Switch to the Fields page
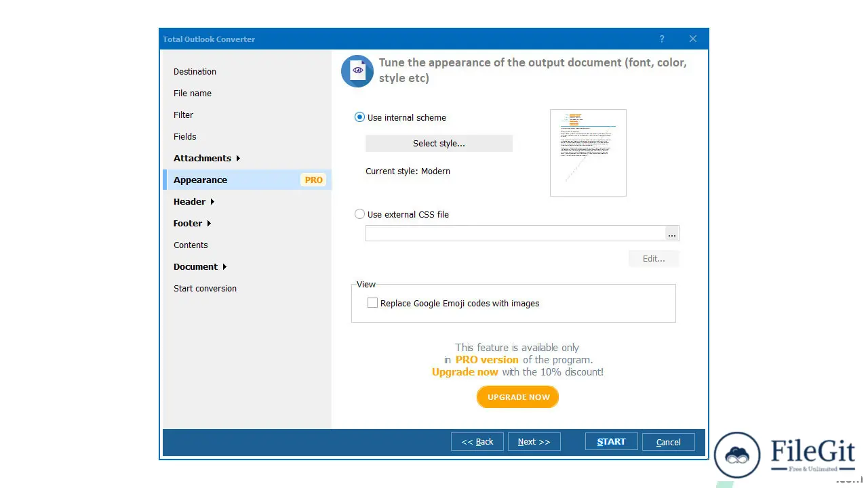 pyautogui.click(x=184, y=136)
